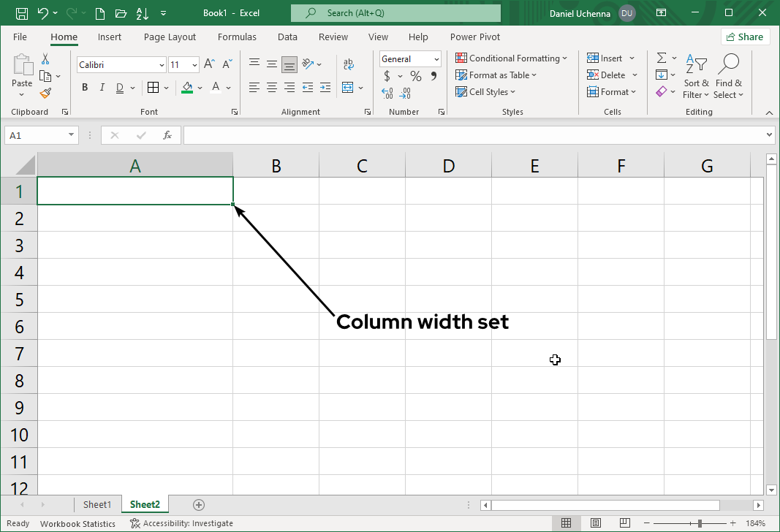Toggle italic formatting
Image resolution: width=780 pixels, height=532 pixels.
102,87
